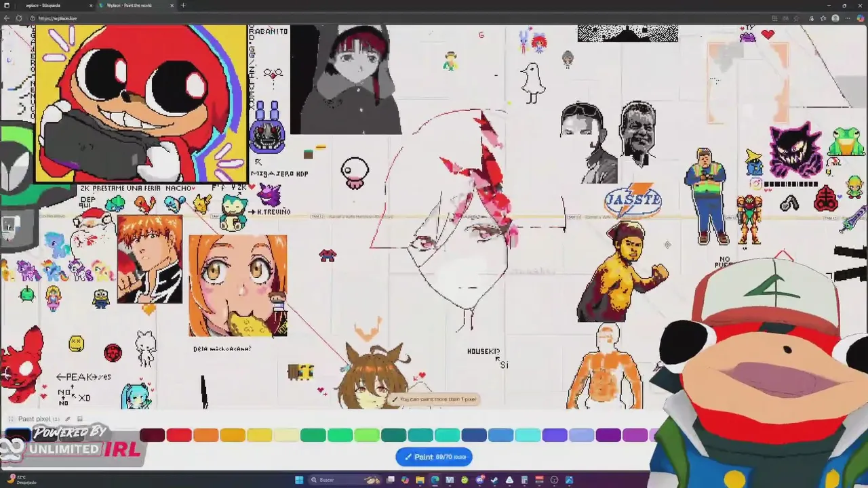This screenshot has height=488, width=868.
Task: Close the 'Wplace - Paint the world' tab
Action: (172, 5)
